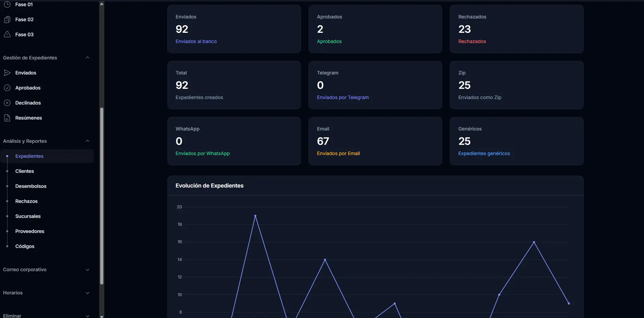Screen dimensions: 644x318
Task: Select Expedientes in the reports list
Action: 47,156
